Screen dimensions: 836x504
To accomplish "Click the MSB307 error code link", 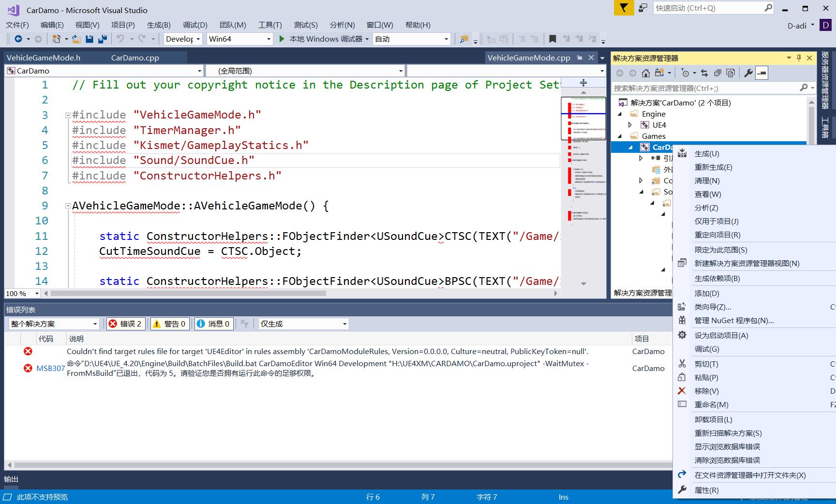I will click(x=51, y=368).
